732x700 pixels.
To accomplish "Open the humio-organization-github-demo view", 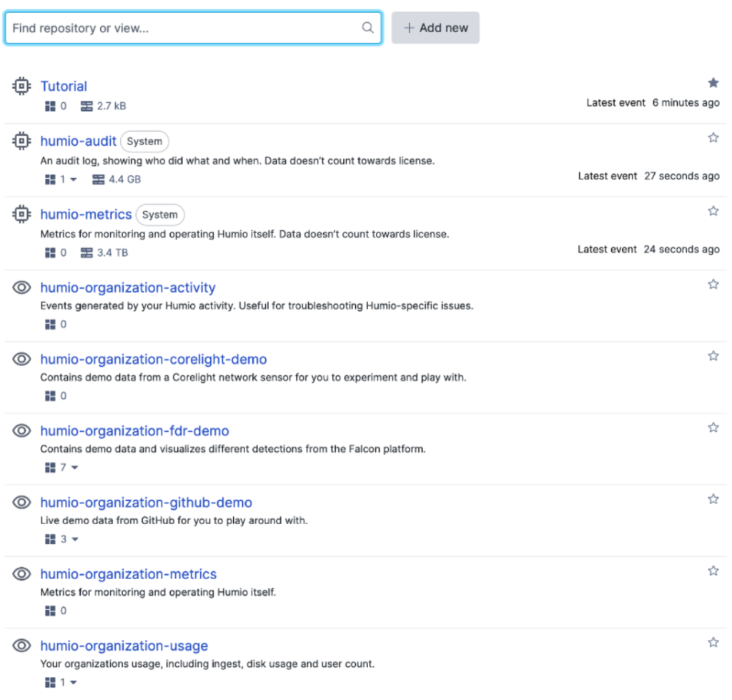I will coord(146,502).
